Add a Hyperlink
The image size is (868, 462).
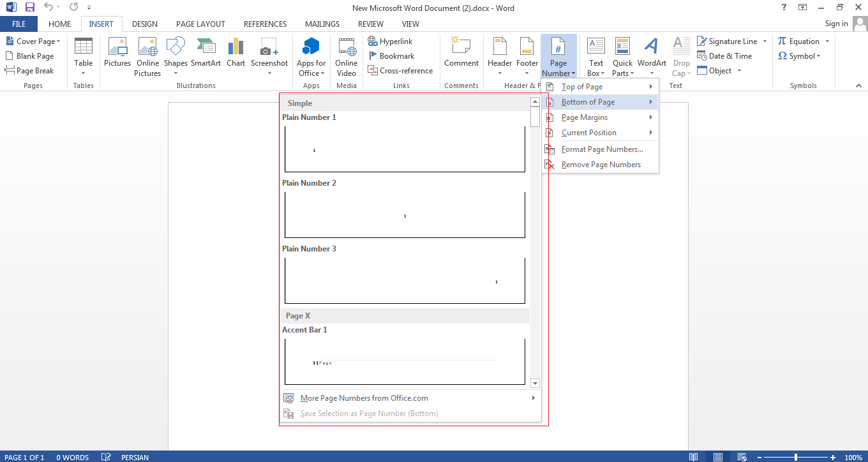click(390, 41)
